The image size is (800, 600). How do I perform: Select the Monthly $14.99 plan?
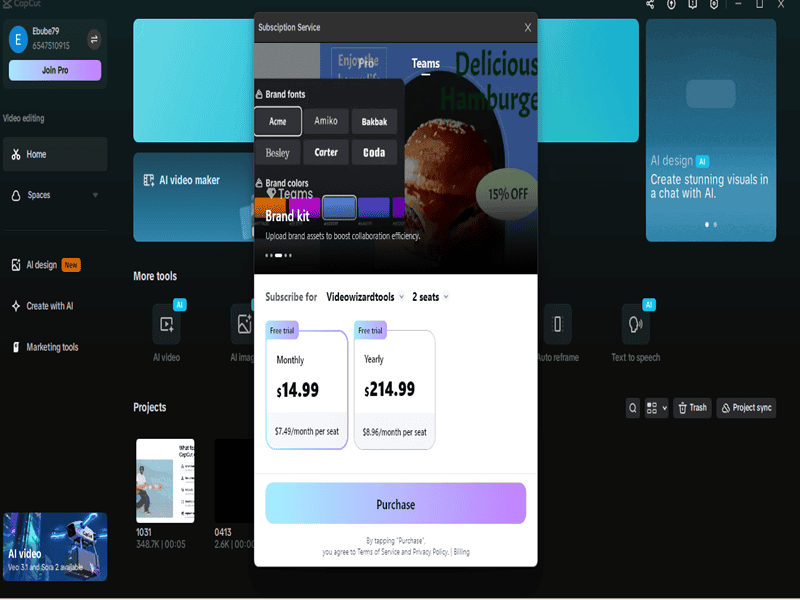coord(306,386)
